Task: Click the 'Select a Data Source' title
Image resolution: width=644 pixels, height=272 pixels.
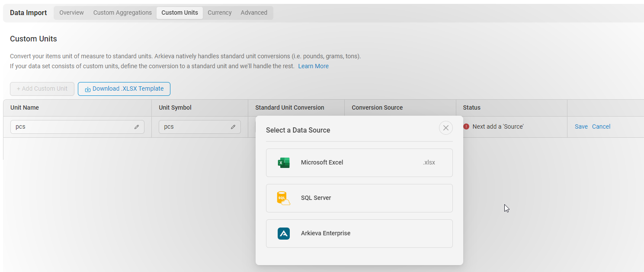Action: (x=298, y=130)
